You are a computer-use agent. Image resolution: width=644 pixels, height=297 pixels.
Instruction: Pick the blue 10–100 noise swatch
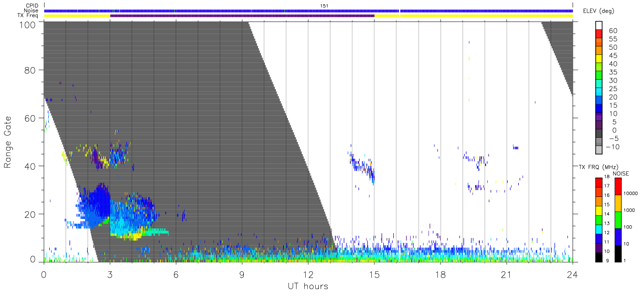click(x=618, y=236)
